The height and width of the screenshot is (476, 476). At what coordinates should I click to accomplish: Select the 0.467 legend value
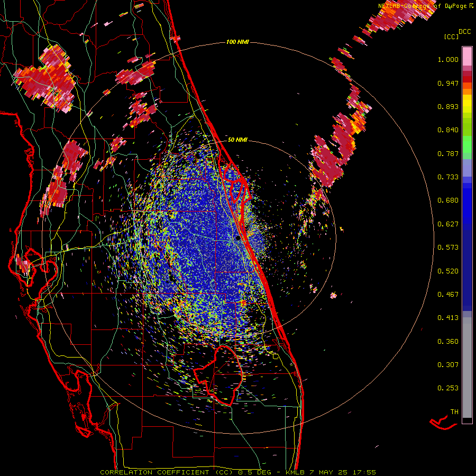click(448, 295)
